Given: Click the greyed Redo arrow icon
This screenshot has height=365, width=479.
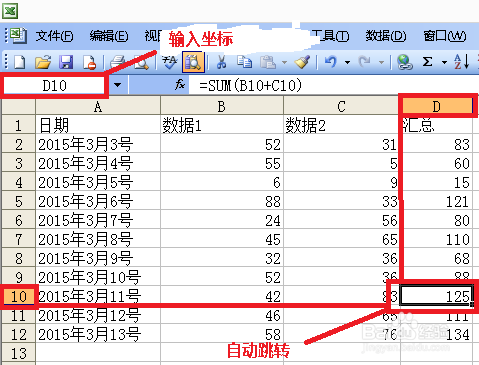Looking at the screenshot, I should [364, 62].
